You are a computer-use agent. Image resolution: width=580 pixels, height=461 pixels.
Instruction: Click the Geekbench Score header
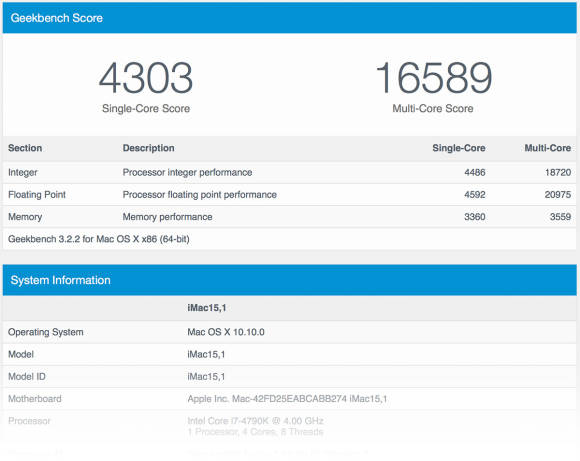click(x=57, y=18)
